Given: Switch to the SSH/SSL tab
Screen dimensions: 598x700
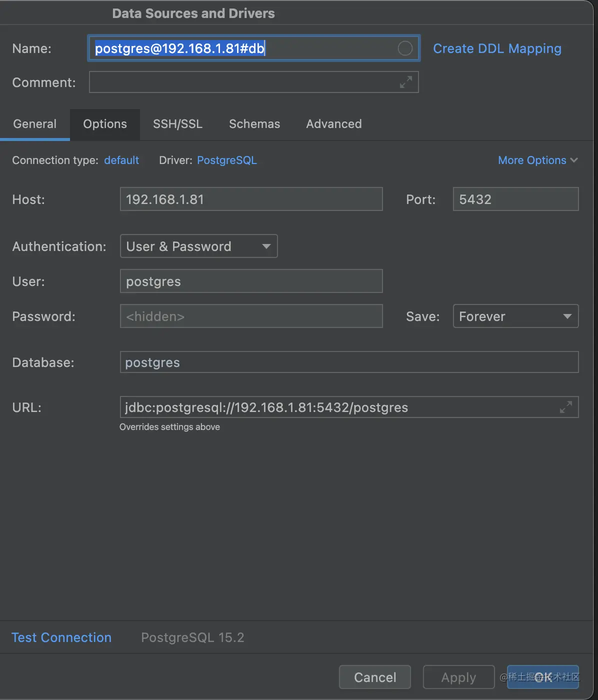Looking at the screenshot, I should (x=177, y=124).
